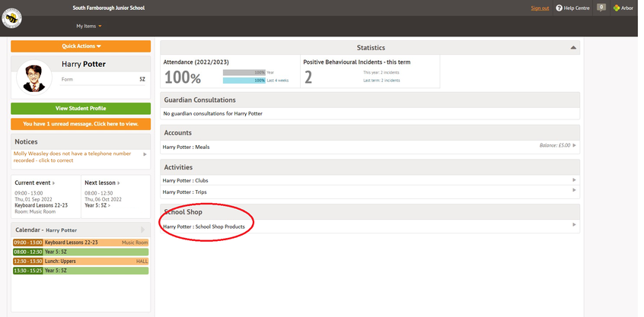Open Harry Potter : Trips activities
Image resolution: width=644 pixels, height=317 pixels.
[x=184, y=192]
